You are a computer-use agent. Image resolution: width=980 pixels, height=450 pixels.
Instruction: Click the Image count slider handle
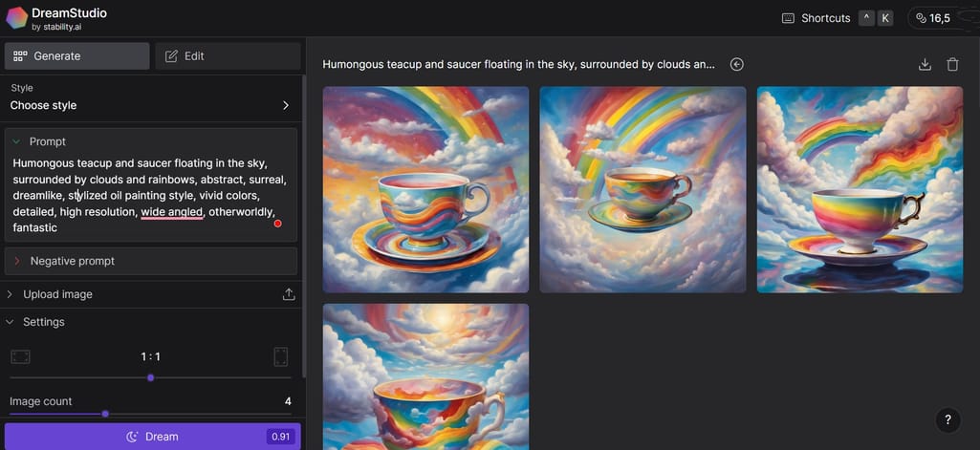tap(105, 414)
